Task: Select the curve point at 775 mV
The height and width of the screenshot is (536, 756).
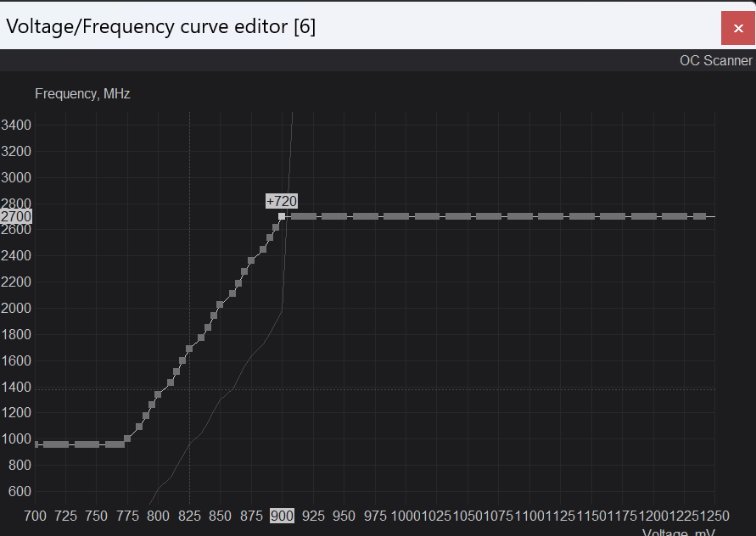Action: point(127,438)
